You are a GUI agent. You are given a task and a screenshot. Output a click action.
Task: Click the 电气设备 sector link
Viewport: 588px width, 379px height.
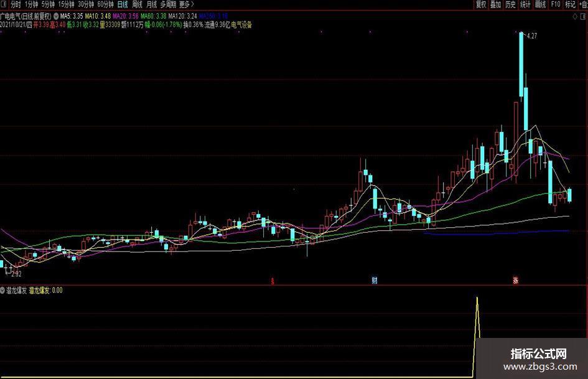click(x=241, y=25)
